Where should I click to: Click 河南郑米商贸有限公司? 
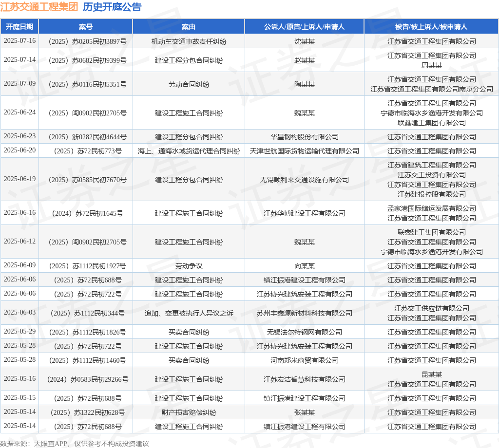(304, 360)
